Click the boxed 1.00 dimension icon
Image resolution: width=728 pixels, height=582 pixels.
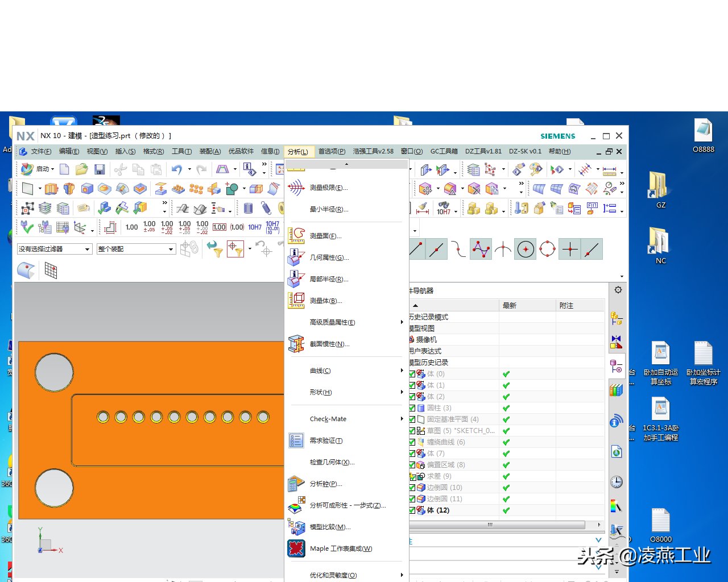pos(220,227)
